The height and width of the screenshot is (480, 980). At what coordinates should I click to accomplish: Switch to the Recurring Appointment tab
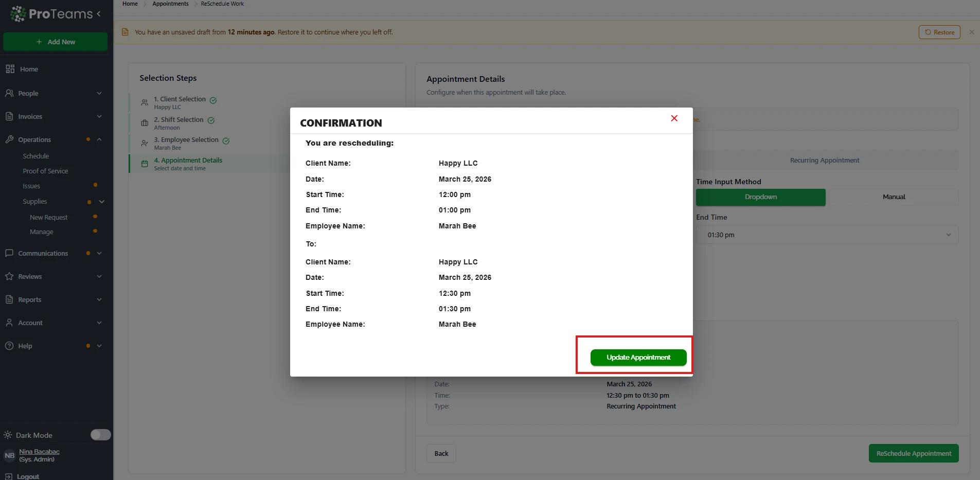coord(824,161)
